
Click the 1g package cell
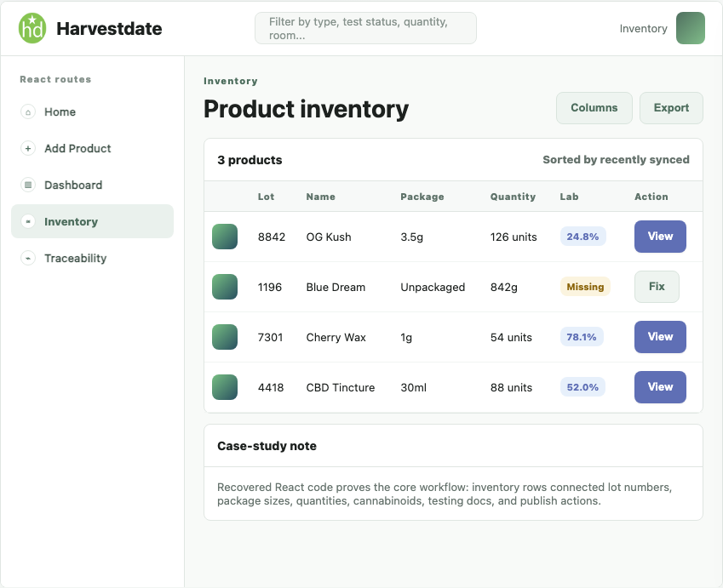point(405,337)
